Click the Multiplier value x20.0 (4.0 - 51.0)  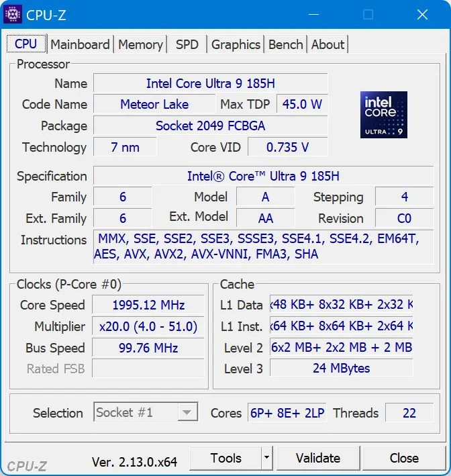pos(148,326)
